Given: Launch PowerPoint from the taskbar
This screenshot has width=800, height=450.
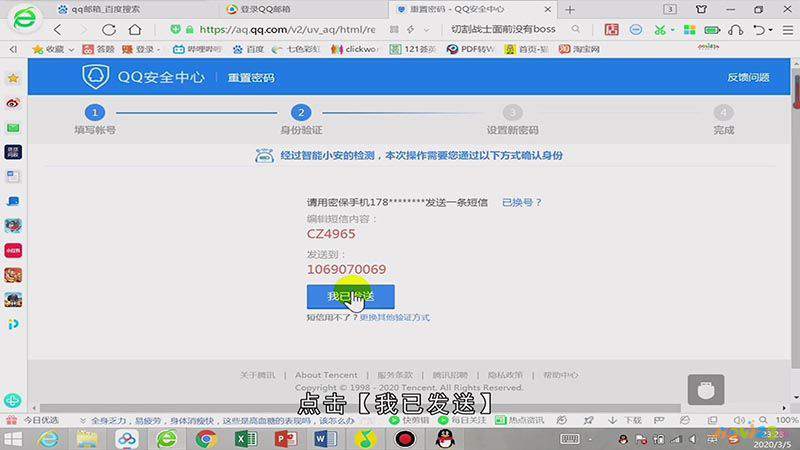Looking at the screenshot, I should [285, 439].
